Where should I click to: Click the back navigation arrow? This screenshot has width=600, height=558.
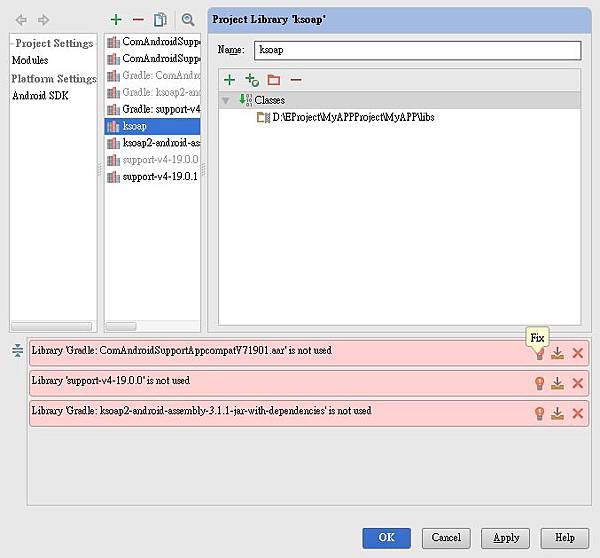(x=21, y=20)
